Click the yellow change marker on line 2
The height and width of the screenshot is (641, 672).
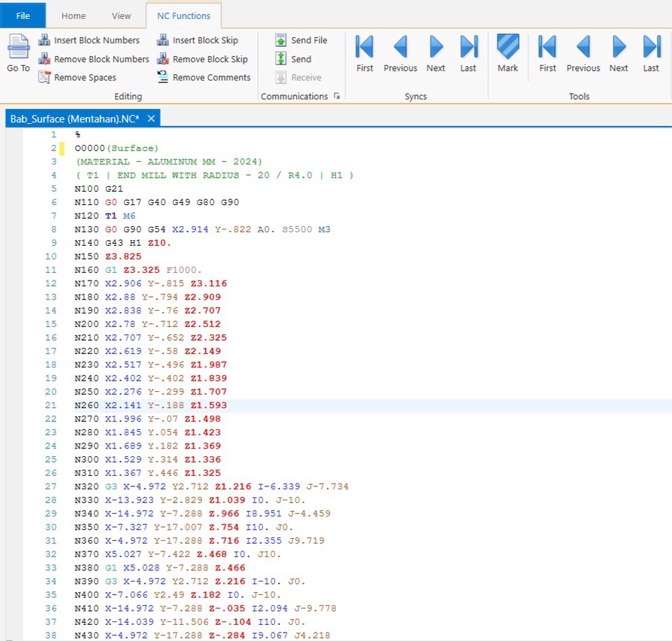point(62,148)
